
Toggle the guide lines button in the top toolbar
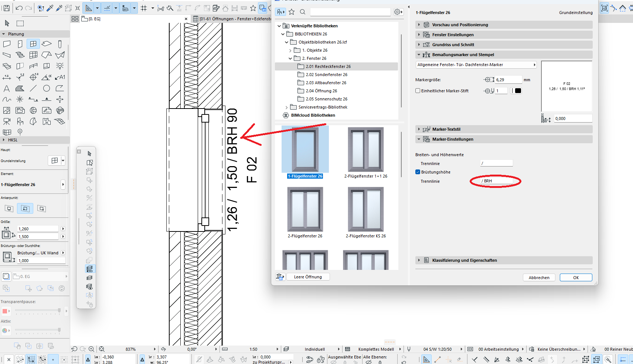(x=89, y=8)
